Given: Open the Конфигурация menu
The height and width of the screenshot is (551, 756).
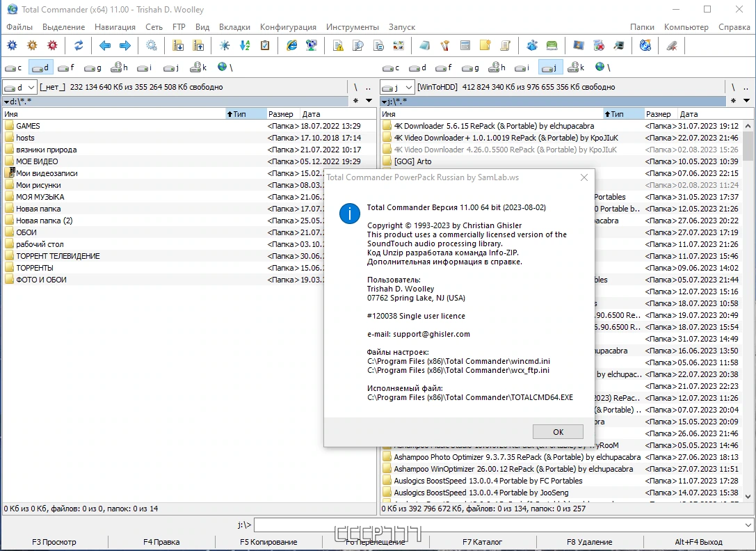Looking at the screenshot, I should click(x=288, y=27).
